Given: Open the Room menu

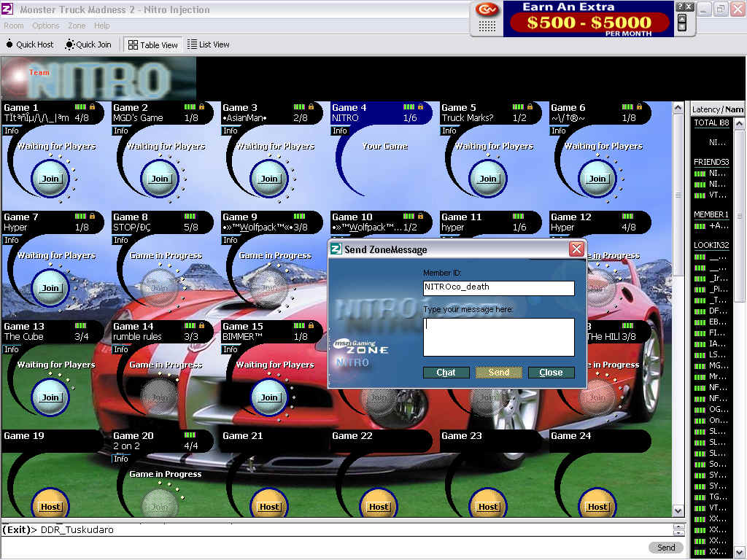Looking at the screenshot, I should point(13,26).
